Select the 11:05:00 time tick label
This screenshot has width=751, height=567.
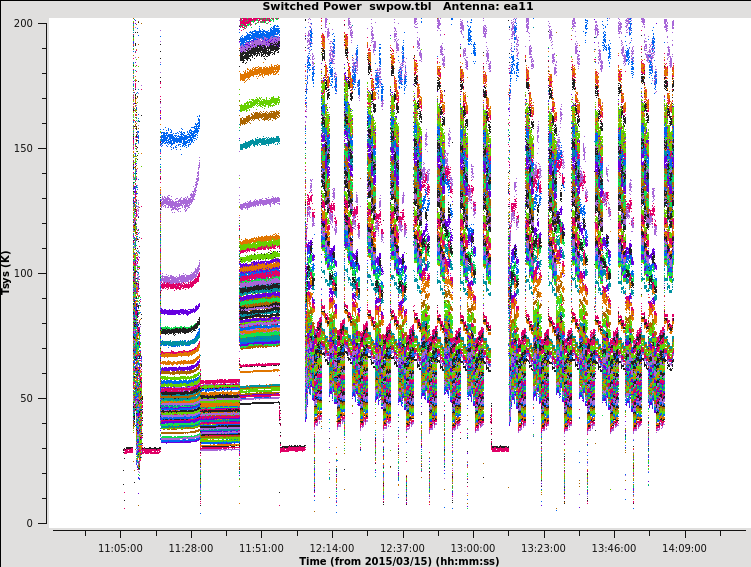coord(120,548)
